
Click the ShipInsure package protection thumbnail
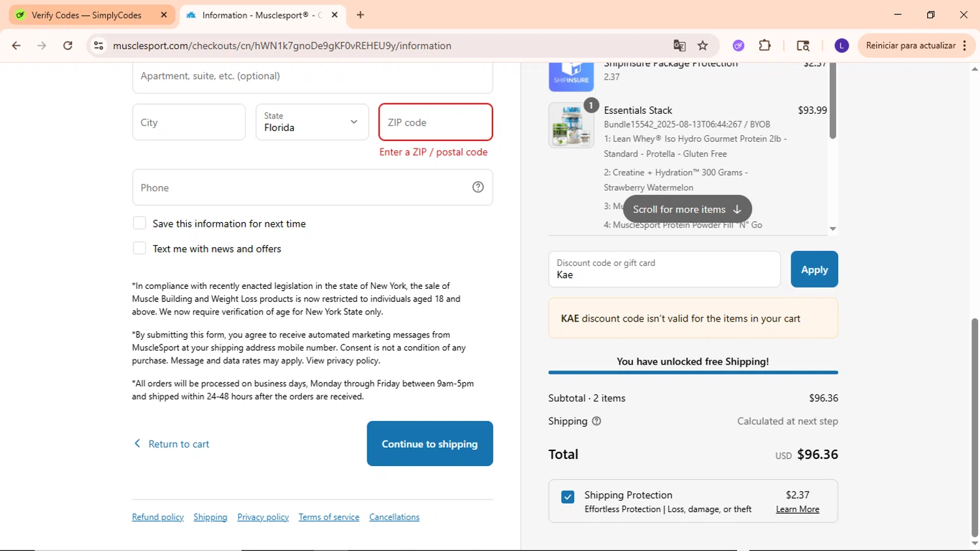pos(571,77)
